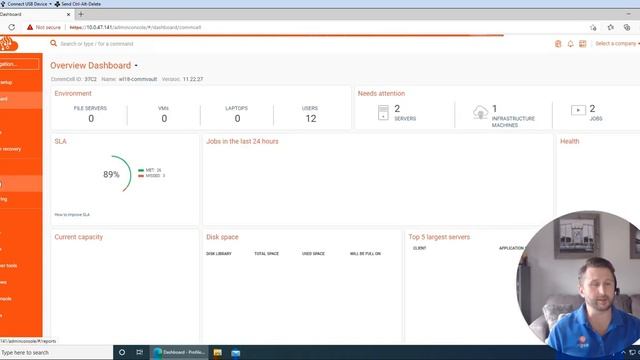Open the notifications bell icon

[x=570, y=44]
